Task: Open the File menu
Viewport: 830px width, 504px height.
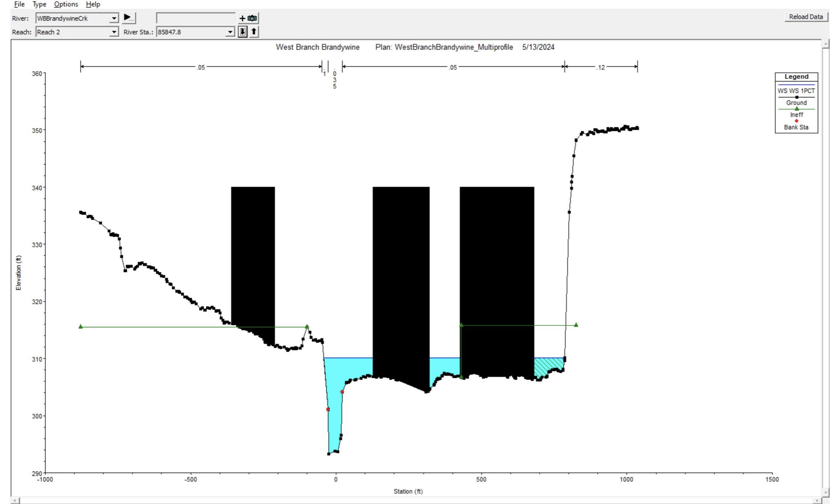Action: (x=19, y=4)
